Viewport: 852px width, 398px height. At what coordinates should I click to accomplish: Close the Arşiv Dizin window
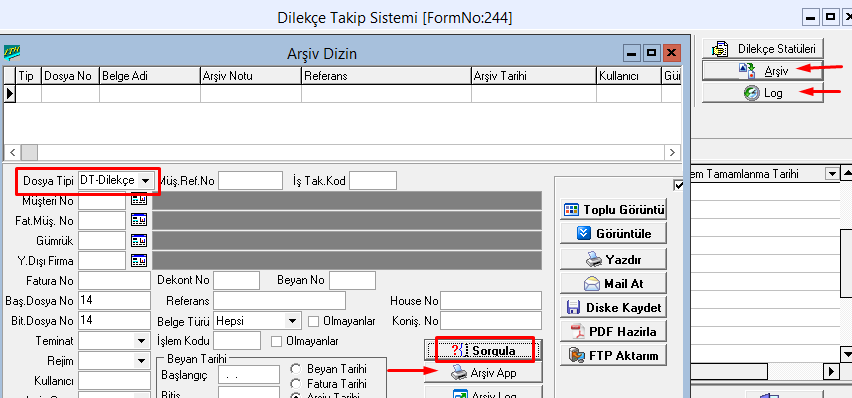672,53
